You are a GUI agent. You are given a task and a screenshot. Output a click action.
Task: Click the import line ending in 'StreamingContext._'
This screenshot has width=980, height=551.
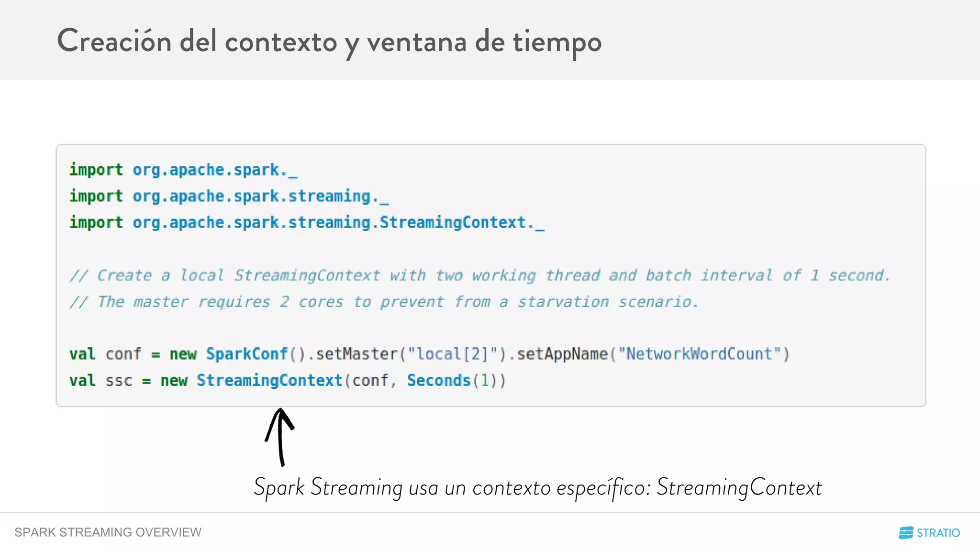pos(307,223)
